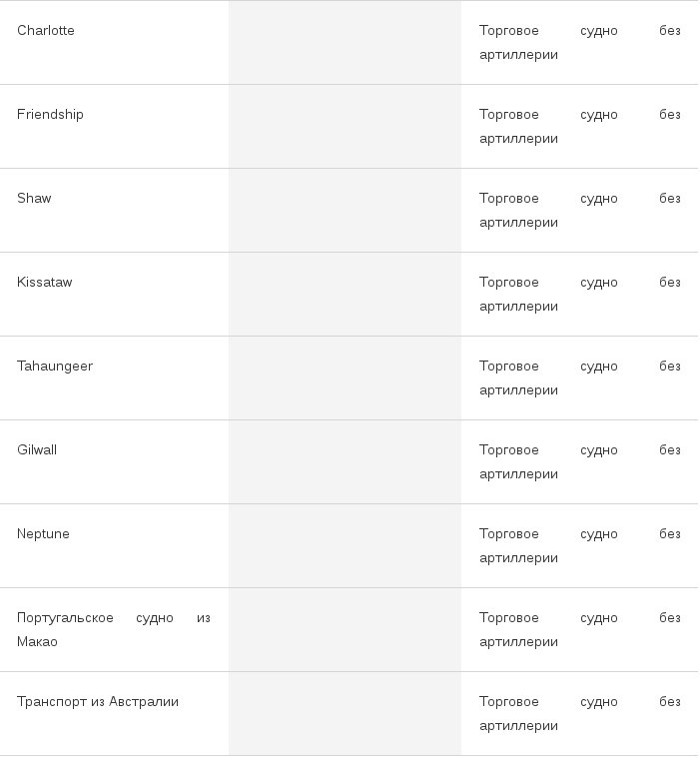The image size is (700, 758).
Task: Click the description text in Charlotte row
Action: pos(579,43)
